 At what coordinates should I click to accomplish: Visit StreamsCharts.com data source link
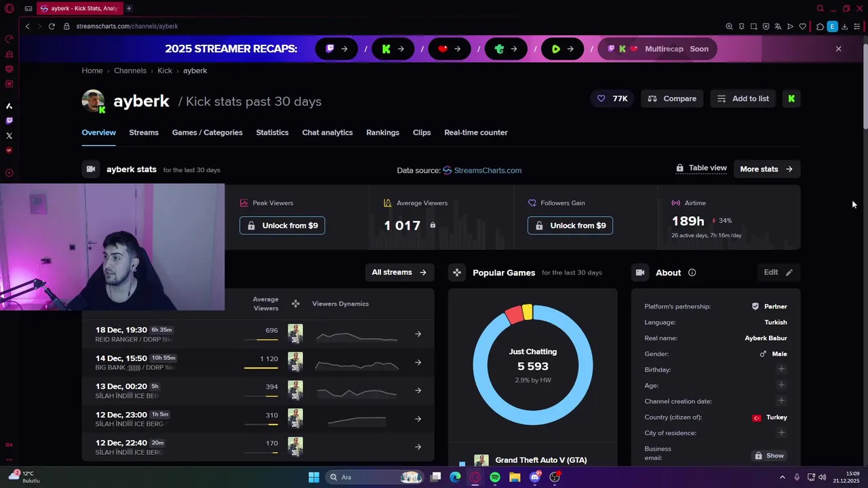click(x=482, y=170)
